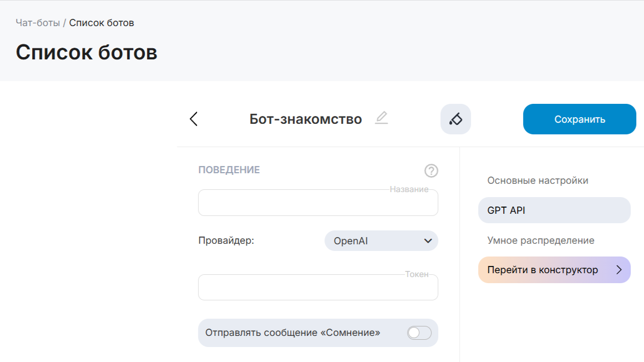Expand the provider dropdown chevron arrow

coord(428,241)
